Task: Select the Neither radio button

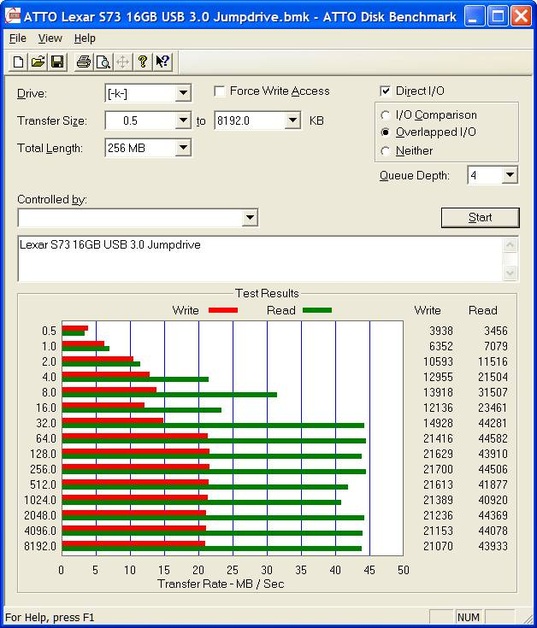Action: [385, 151]
